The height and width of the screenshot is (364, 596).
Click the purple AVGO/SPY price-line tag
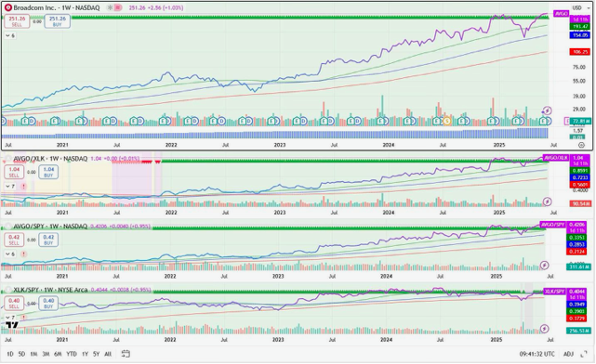(552, 225)
